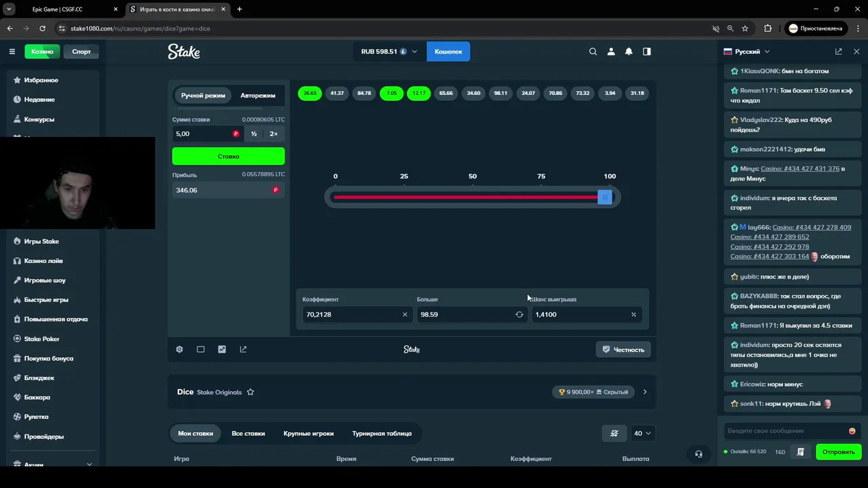The image size is (868, 488).
Task: Expand RUB balance currency dropdown
Action: [389, 52]
